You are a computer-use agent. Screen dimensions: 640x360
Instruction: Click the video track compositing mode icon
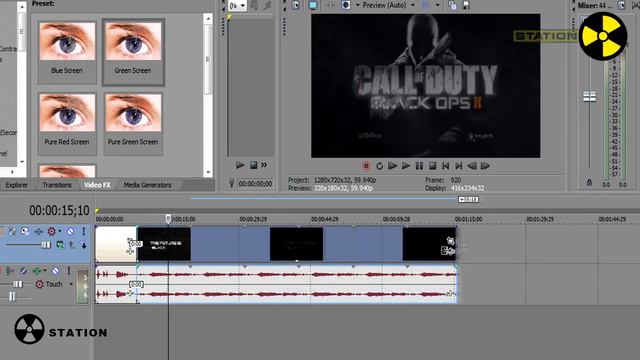[60, 245]
